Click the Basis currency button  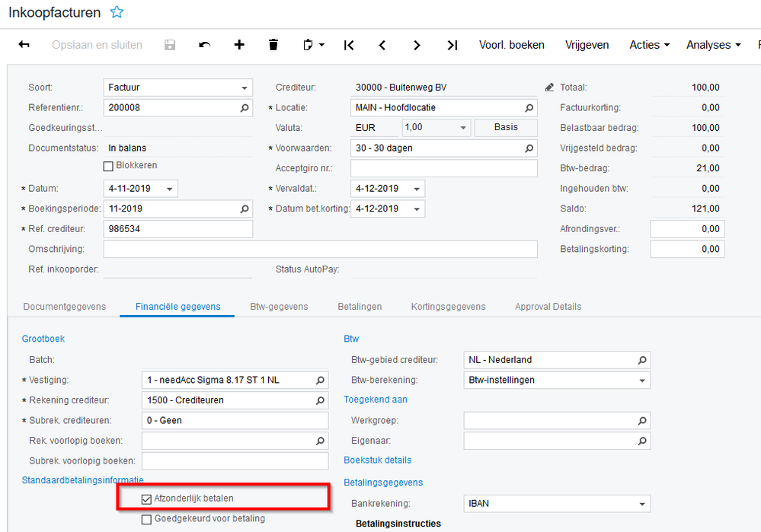(x=506, y=127)
